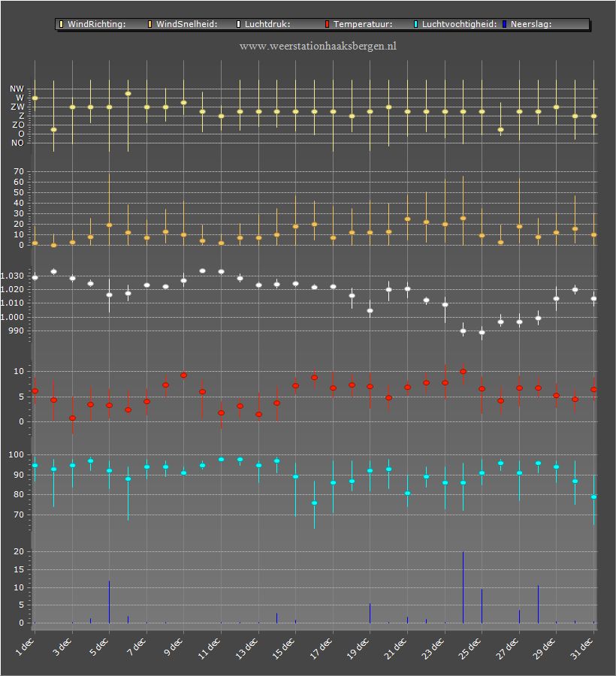616x676 pixels.
Task: Click the 9 dec date label
Action: coord(174,647)
